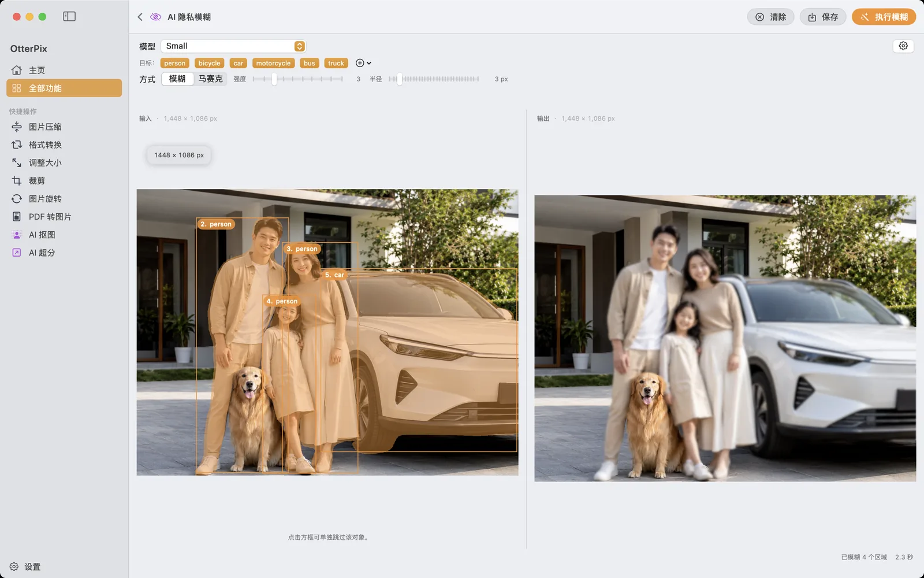The image size is (924, 578).
Task: Toggle the bus target tag
Action: (x=310, y=63)
